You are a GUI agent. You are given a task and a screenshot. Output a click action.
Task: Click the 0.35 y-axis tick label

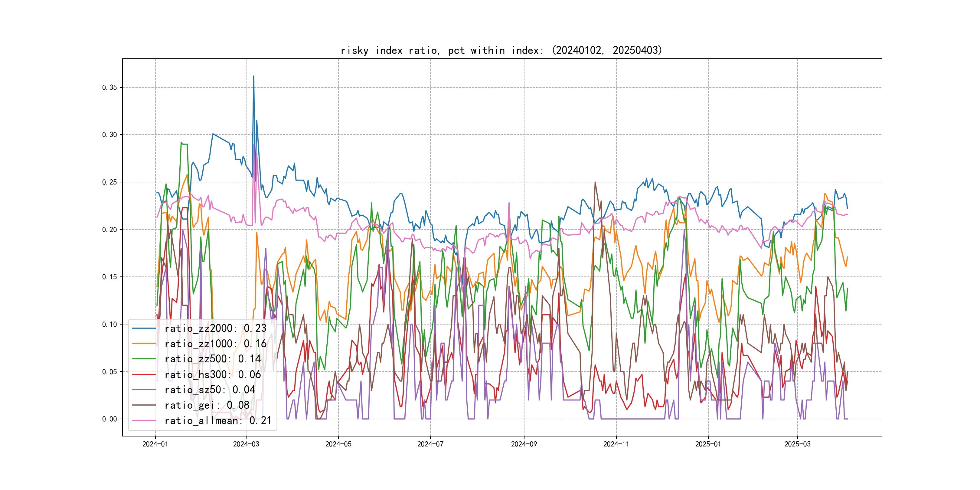tap(109, 87)
